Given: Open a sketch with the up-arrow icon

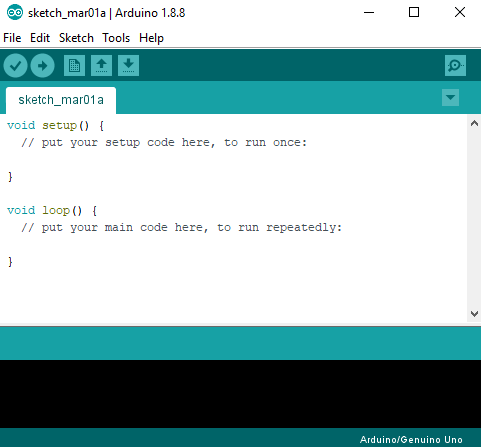Looking at the screenshot, I should [x=101, y=65].
